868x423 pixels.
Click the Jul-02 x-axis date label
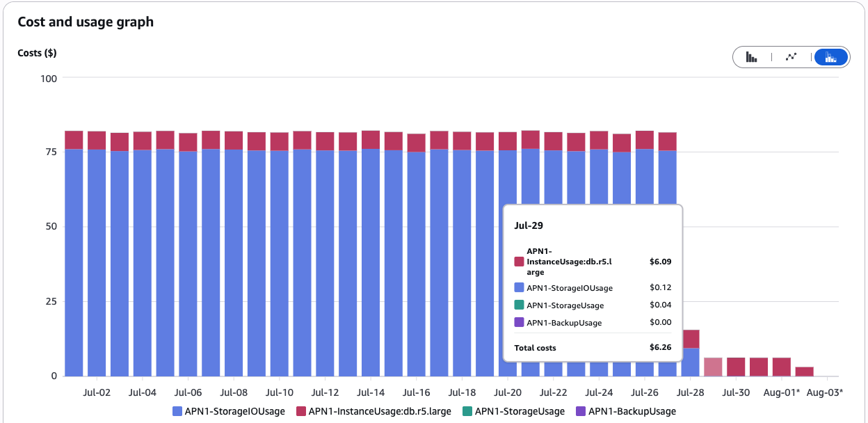tap(97, 392)
